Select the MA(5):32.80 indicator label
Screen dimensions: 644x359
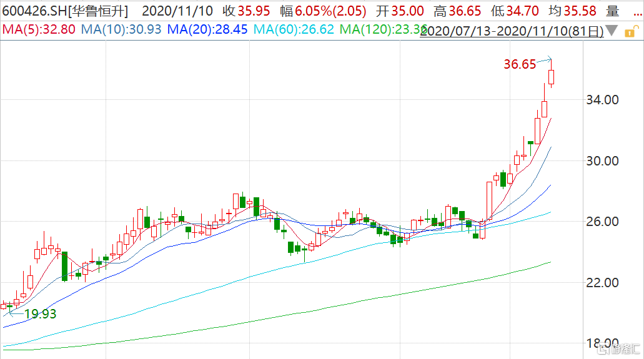coord(39,29)
